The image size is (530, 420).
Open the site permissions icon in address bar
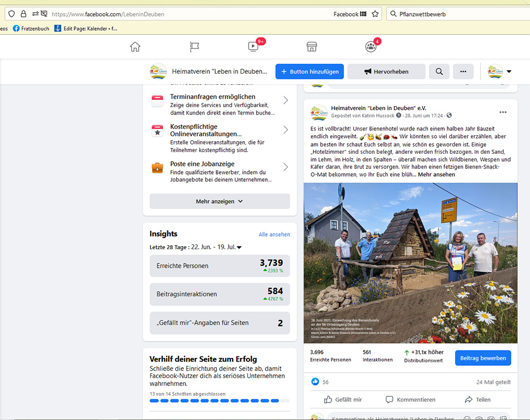coord(35,14)
